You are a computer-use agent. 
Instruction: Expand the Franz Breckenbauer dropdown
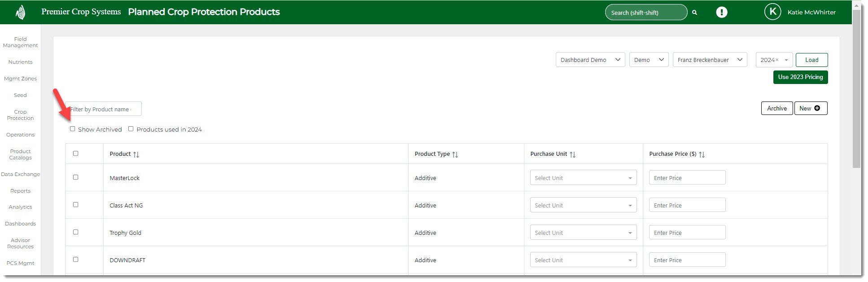pyautogui.click(x=709, y=60)
